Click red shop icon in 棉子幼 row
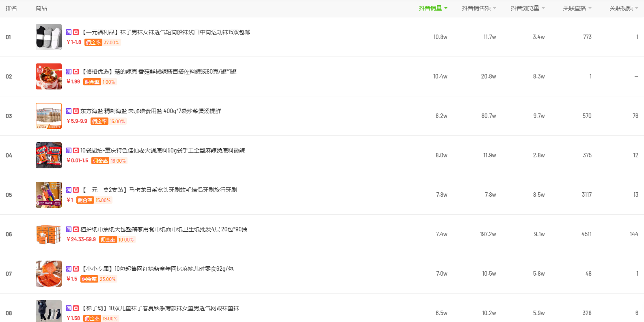This screenshot has width=644, height=322. (x=76, y=308)
